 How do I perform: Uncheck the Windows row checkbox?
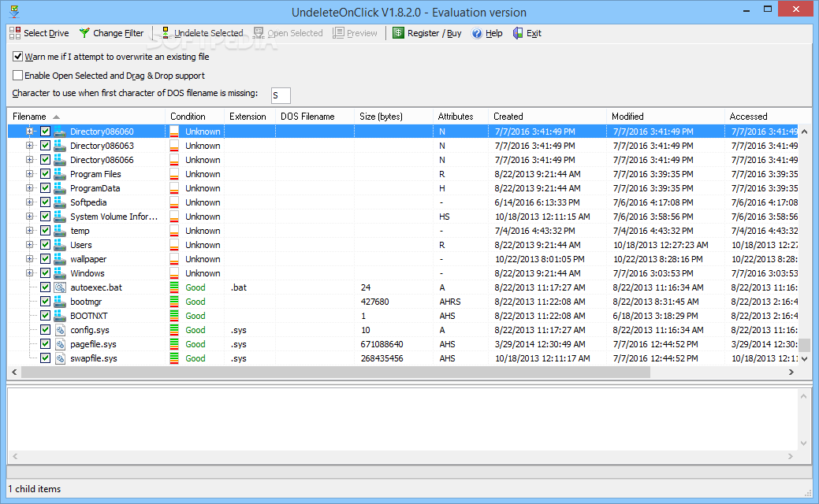click(x=46, y=273)
